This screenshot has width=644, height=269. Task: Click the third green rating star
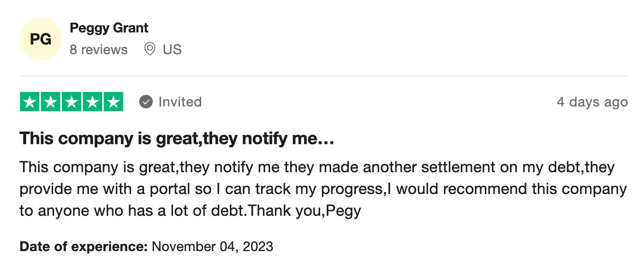72,102
